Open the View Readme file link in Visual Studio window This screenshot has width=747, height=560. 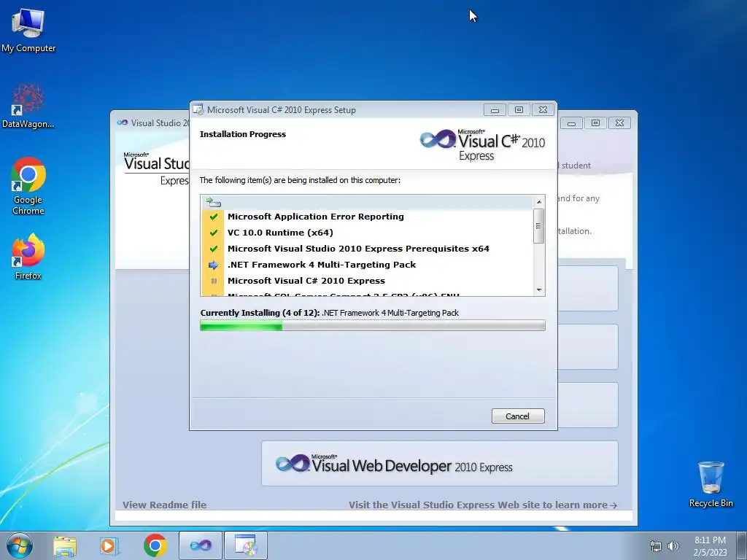coord(164,505)
